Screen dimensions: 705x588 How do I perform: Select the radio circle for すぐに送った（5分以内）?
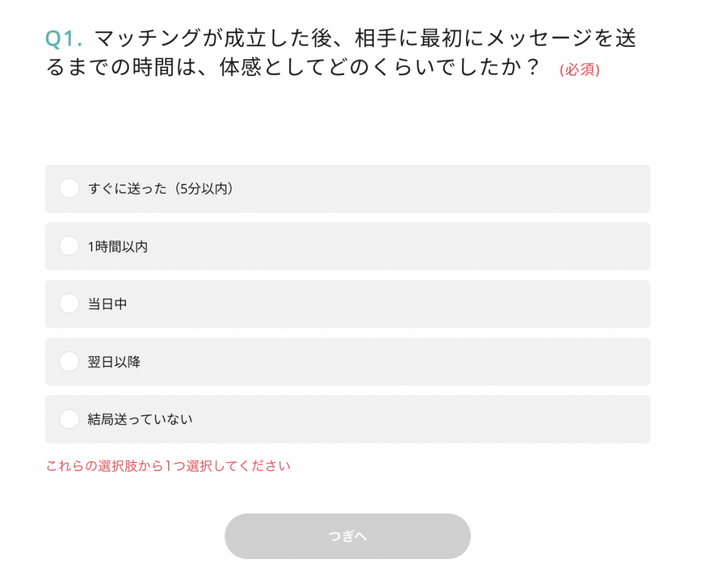point(69,188)
